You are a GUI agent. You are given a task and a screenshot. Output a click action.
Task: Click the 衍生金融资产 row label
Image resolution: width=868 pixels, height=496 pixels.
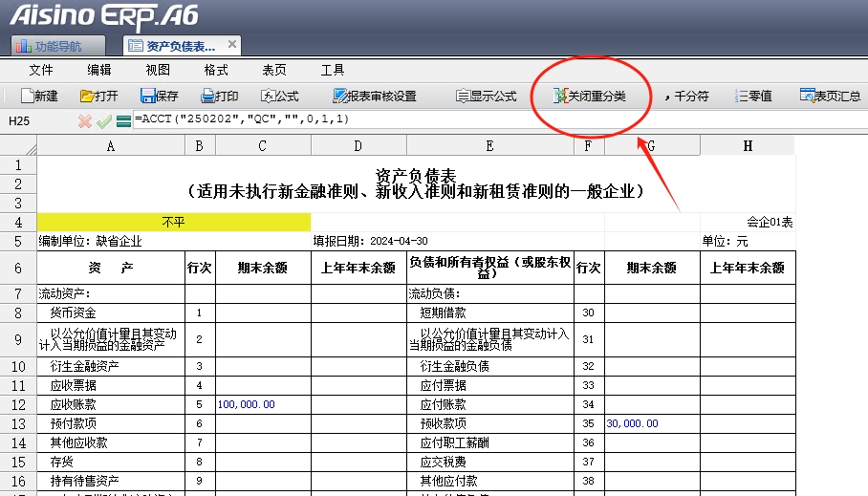(x=84, y=366)
